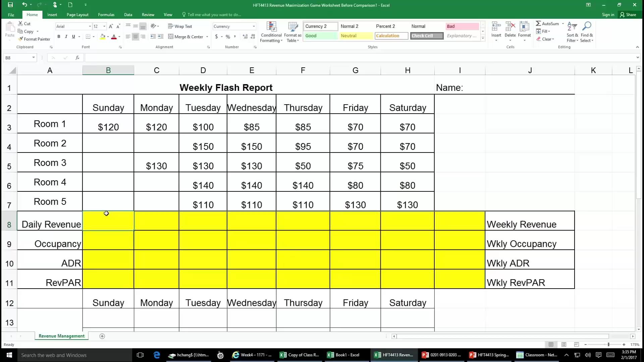This screenshot has width=644, height=362.
Task: Open the Conditional Formatting menu
Action: pos(271,32)
